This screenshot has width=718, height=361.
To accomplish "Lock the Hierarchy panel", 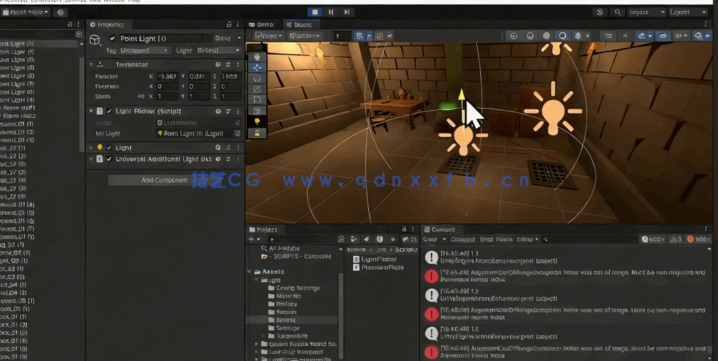I will pos(70,24).
